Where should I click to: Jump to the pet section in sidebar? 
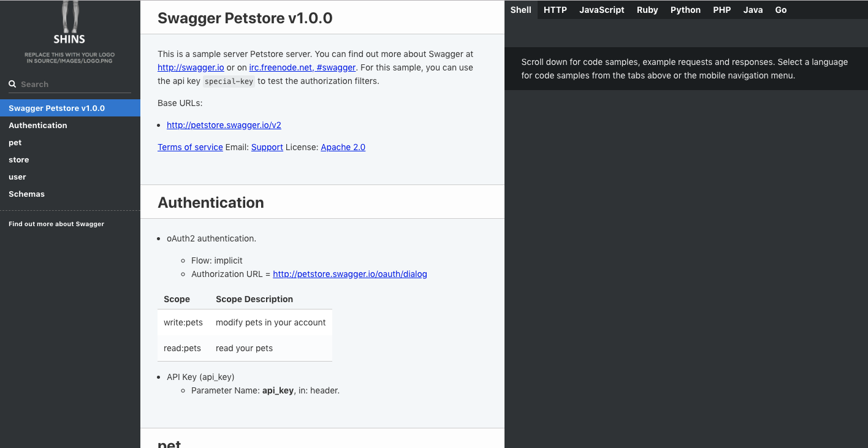(x=70, y=142)
